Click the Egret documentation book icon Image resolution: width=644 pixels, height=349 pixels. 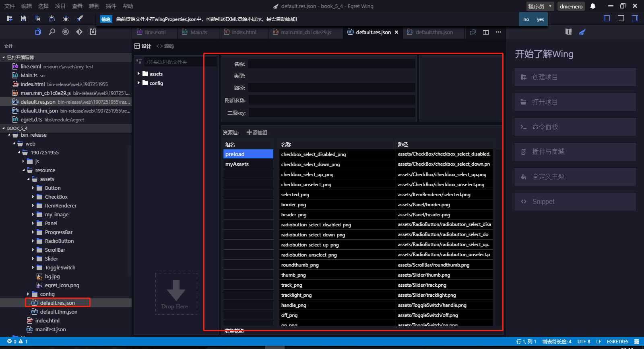coord(568,32)
